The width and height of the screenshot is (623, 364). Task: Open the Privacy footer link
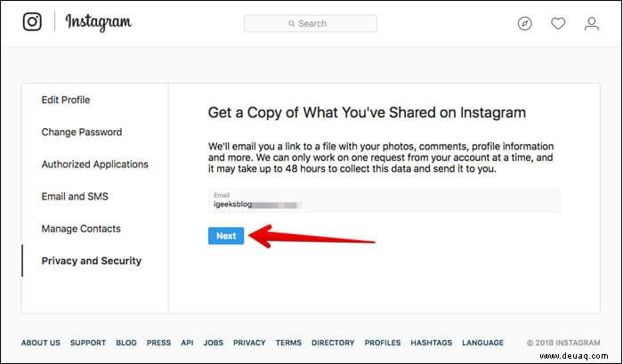pyautogui.click(x=249, y=343)
